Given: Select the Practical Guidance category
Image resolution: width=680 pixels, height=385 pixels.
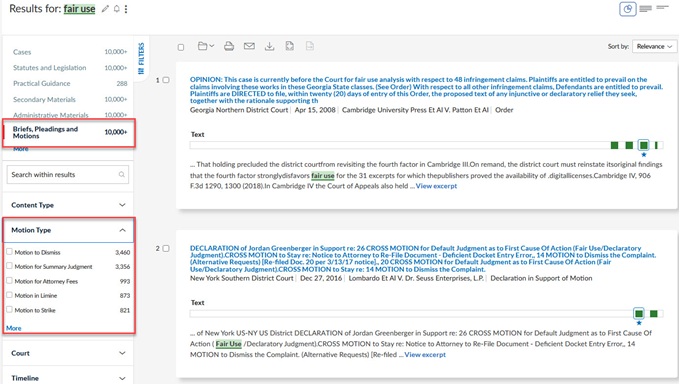Looking at the screenshot, I should [42, 83].
